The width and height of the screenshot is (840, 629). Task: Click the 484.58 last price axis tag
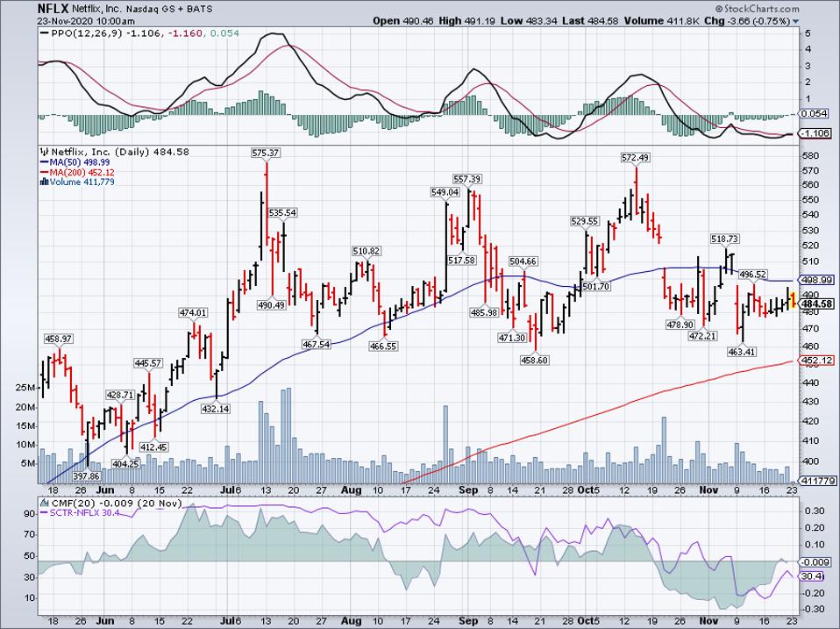817,304
